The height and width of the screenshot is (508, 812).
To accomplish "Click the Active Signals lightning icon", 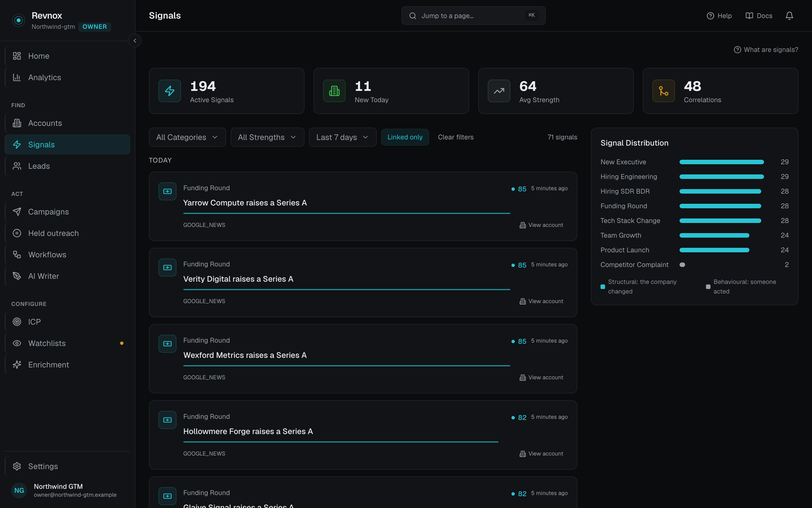I will click(170, 91).
